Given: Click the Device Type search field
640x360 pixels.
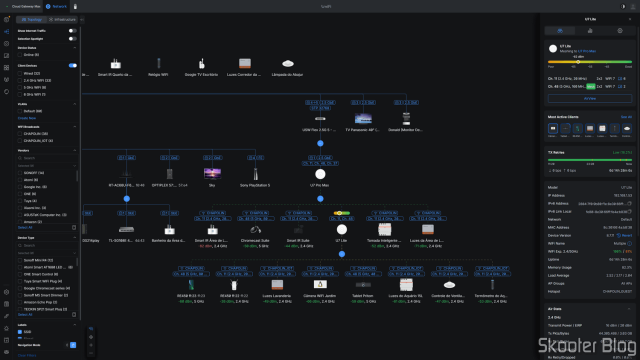Looking at the screenshot, I should click(47, 245).
